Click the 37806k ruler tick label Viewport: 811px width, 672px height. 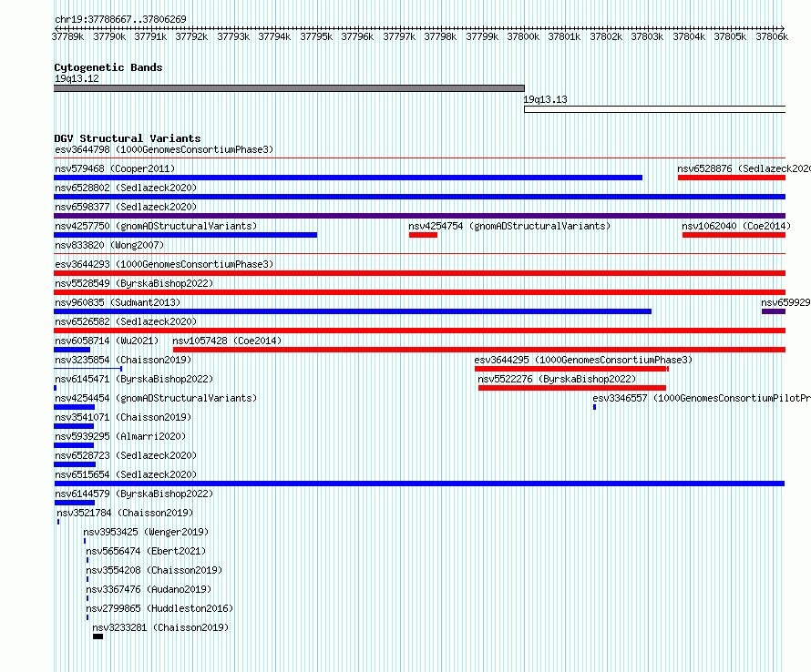[772, 36]
